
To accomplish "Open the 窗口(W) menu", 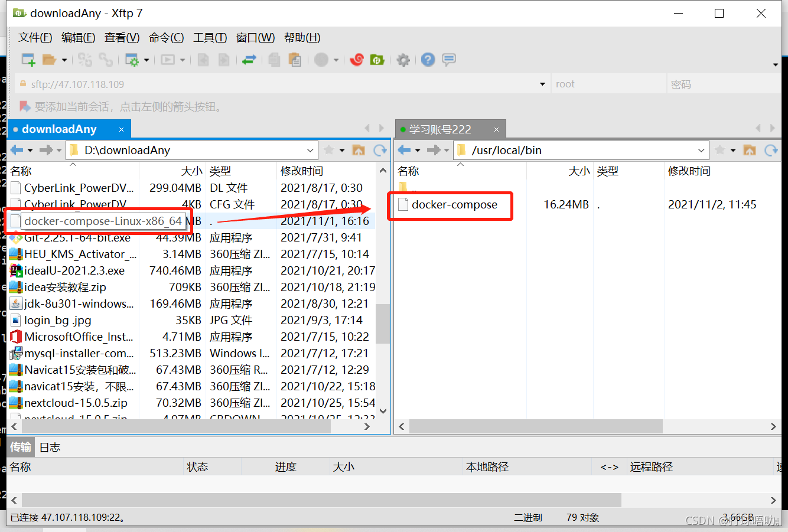I will [256, 38].
